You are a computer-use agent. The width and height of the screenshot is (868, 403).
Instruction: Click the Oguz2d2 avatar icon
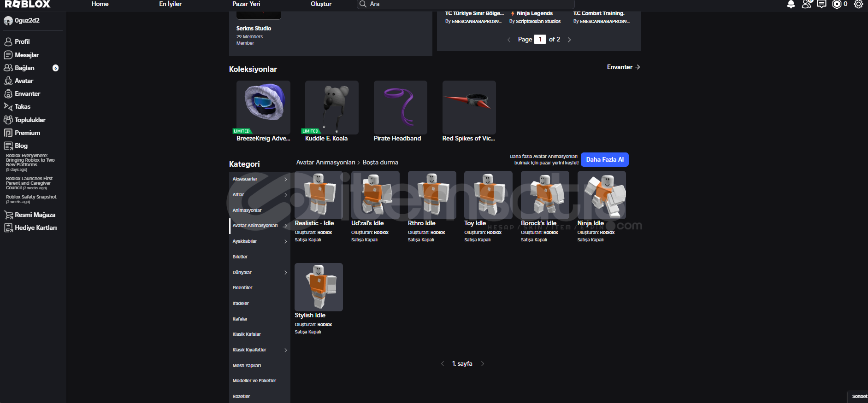[x=8, y=21]
